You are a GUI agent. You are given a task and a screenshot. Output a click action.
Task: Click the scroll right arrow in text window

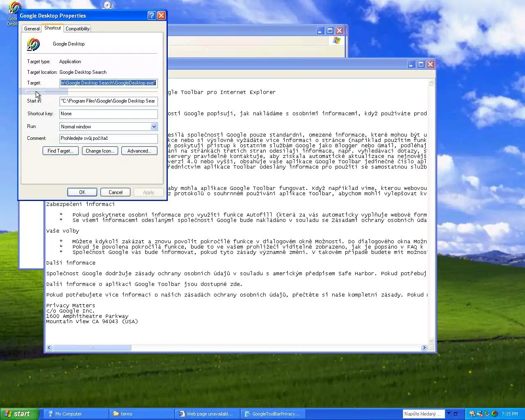pos(424,348)
